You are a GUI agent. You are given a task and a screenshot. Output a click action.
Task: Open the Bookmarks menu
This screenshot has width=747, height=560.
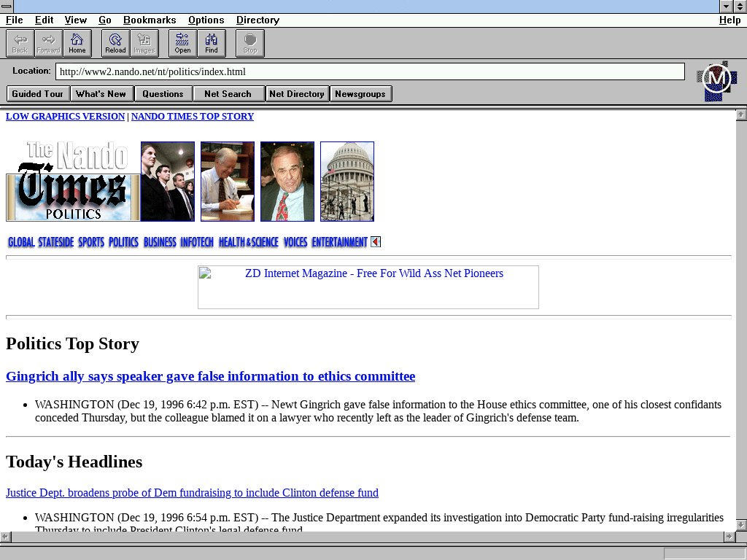(150, 20)
